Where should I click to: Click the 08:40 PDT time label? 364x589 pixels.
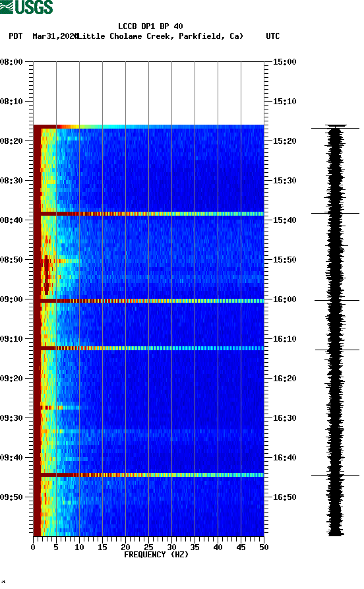tap(12, 220)
